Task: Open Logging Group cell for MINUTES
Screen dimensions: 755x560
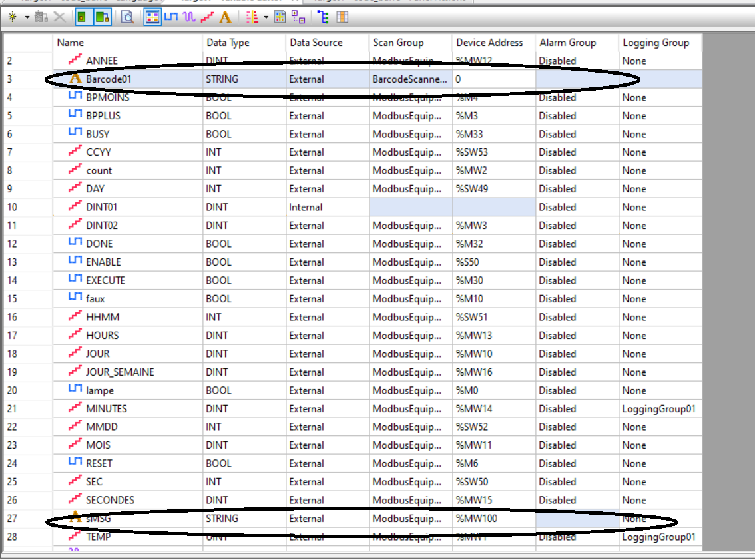Action: 658,409
